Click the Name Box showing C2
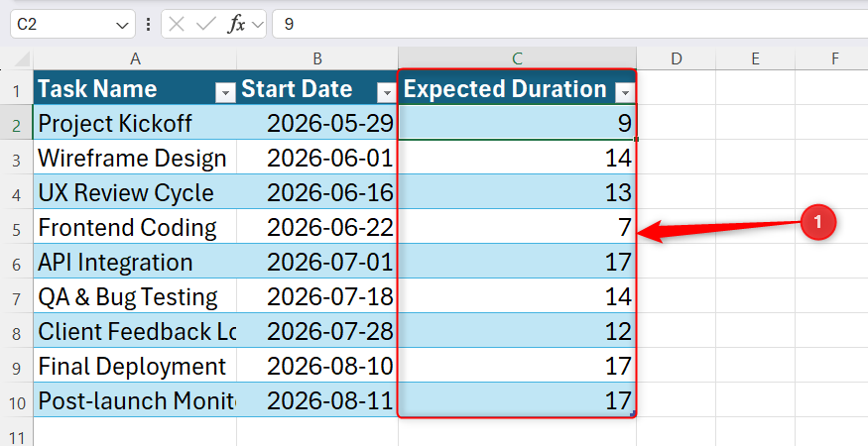868x446 pixels. pos(72,25)
